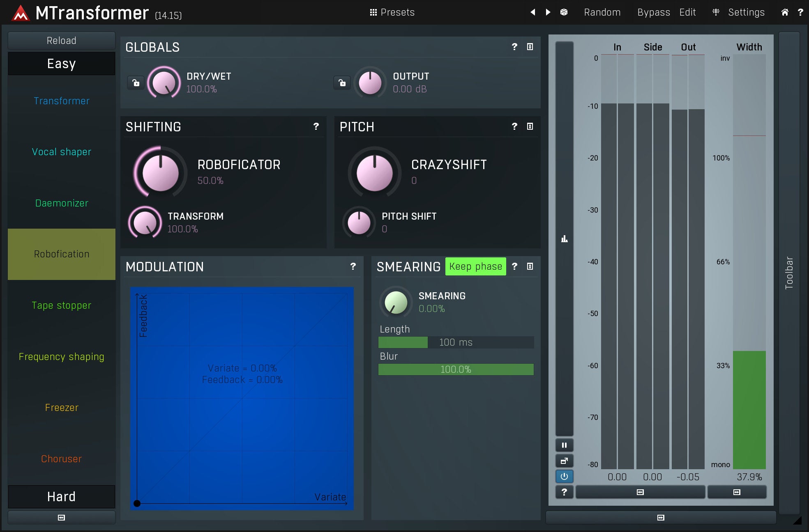The width and height of the screenshot is (809, 532).
Task: Expand the Pitch panel options icon
Action: 530,126
